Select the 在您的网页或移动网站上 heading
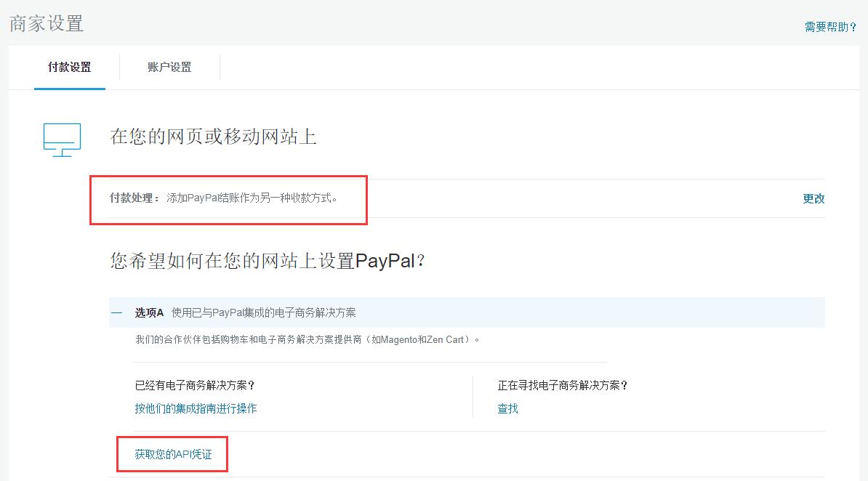 point(213,136)
